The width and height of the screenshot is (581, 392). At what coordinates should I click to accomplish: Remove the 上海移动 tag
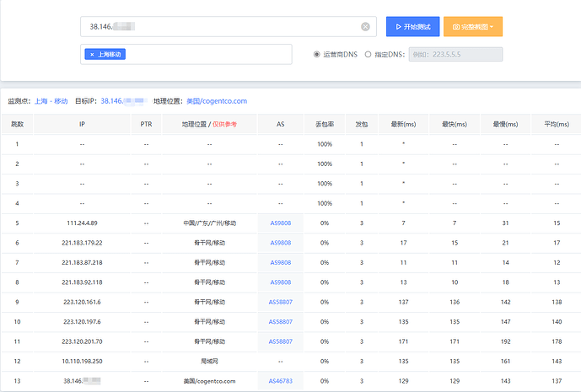point(92,55)
